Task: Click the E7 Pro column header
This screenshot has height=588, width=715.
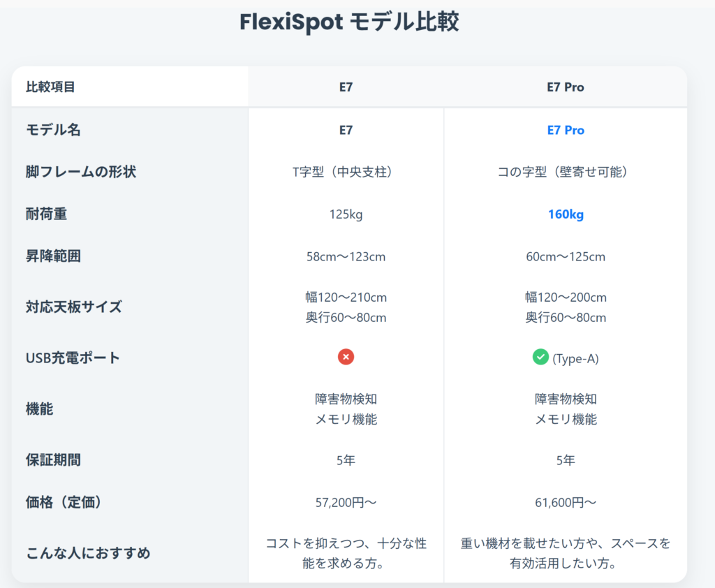Action: coord(566,87)
